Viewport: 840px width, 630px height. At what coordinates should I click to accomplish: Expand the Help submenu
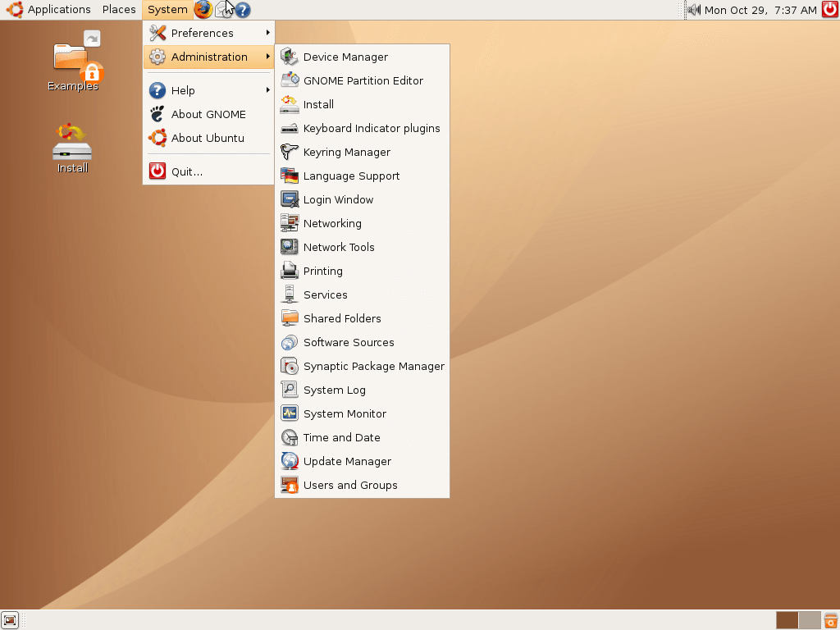(209, 90)
